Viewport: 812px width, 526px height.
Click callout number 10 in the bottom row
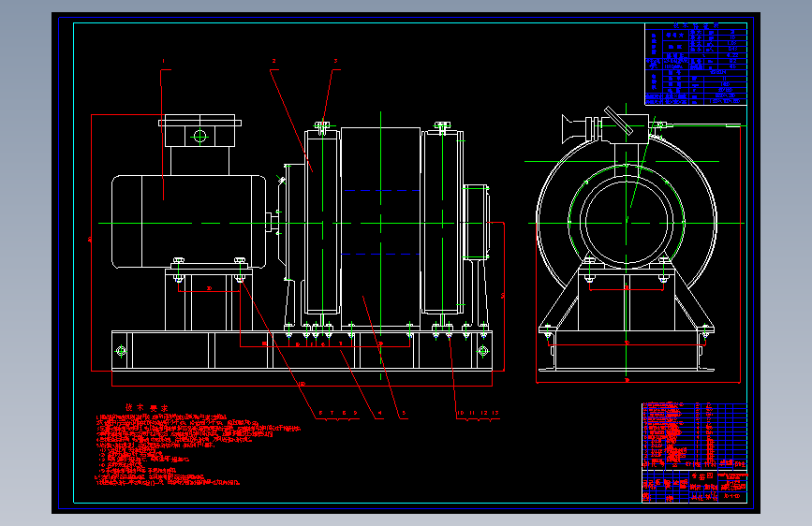pyautogui.click(x=461, y=413)
